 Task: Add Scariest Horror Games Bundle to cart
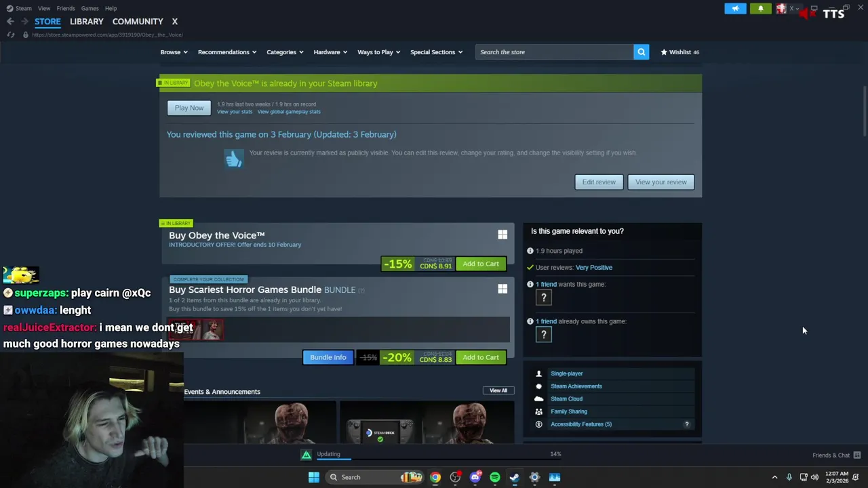(x=480, y=357)
